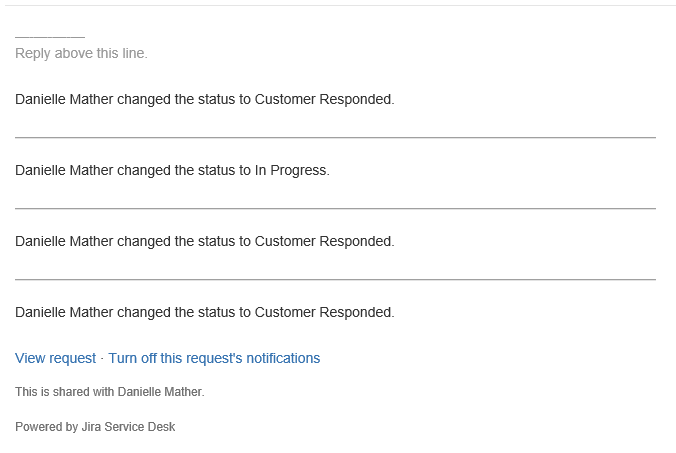Image resolution: width=676 pixels, height=453 pixels.
Task: Click Customer Responded message just above View request
Action: coord(205,312)
